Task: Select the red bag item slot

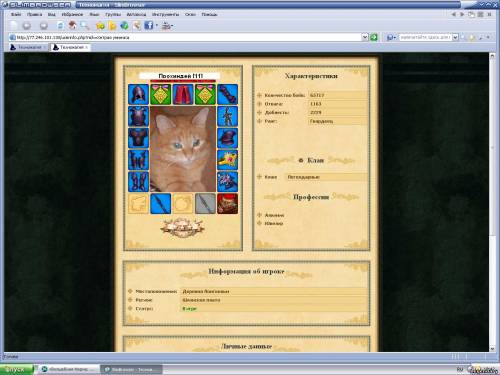Action: tap(227, 203)
